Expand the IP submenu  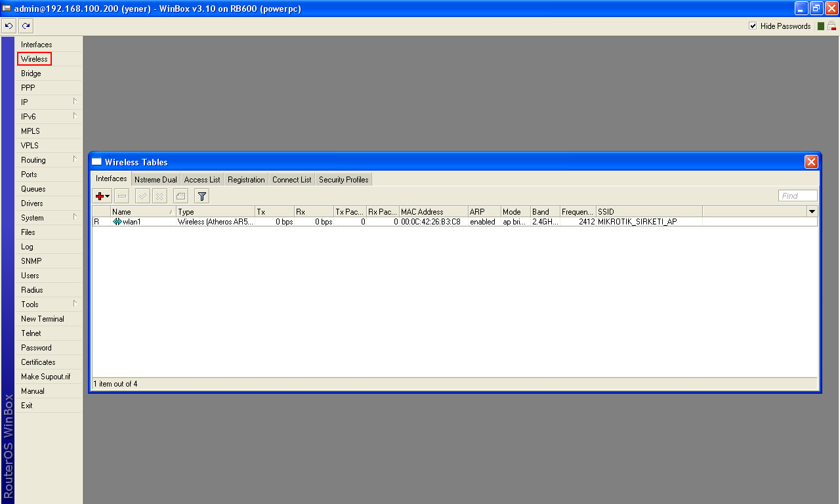tap(75, 102)
